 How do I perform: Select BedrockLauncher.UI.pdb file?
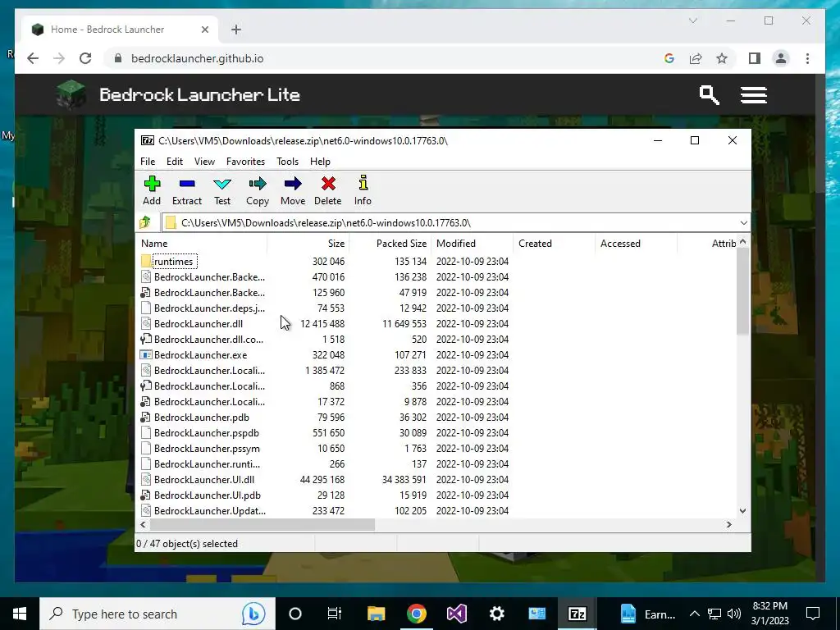208,495
